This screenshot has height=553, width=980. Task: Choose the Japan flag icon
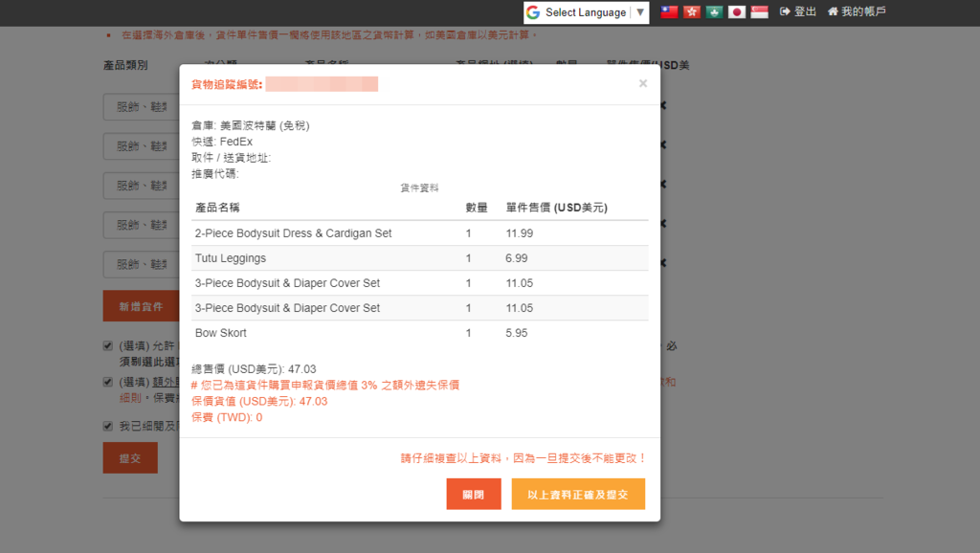click(737, 12)
